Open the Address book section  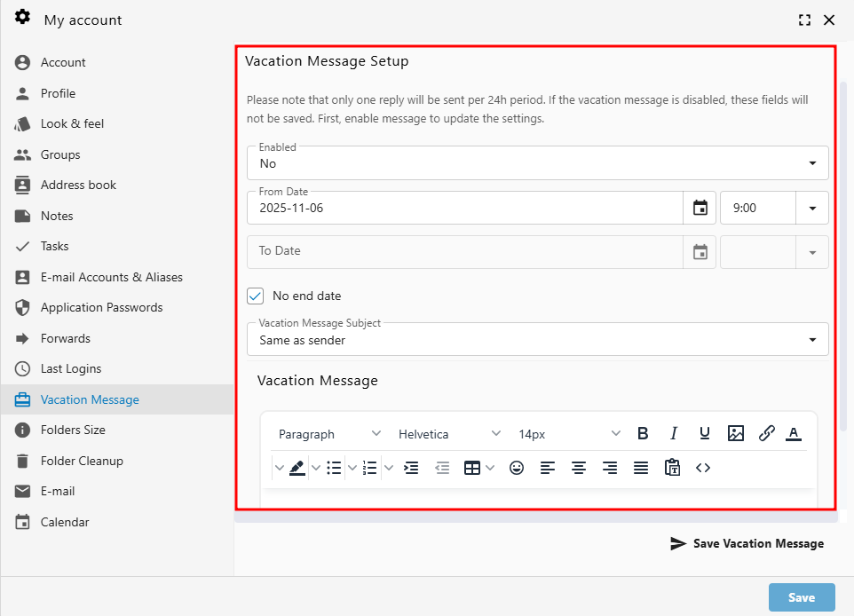pyautogui.click(x=80, y=185)
